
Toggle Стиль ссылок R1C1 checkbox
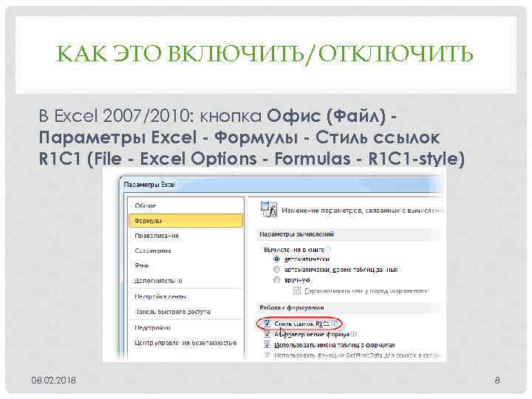[x=267, y=324]
